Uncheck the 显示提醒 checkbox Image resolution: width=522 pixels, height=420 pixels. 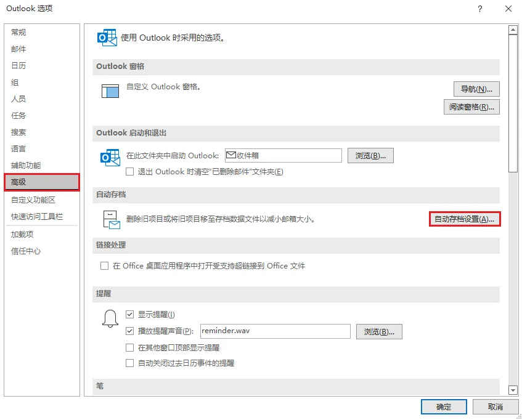click(x=130, y=315)
